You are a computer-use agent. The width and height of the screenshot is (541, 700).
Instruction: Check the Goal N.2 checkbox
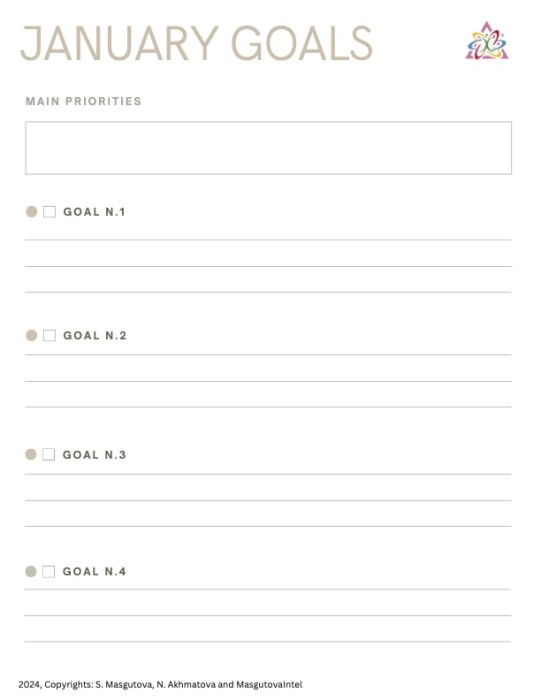(50, 335)
